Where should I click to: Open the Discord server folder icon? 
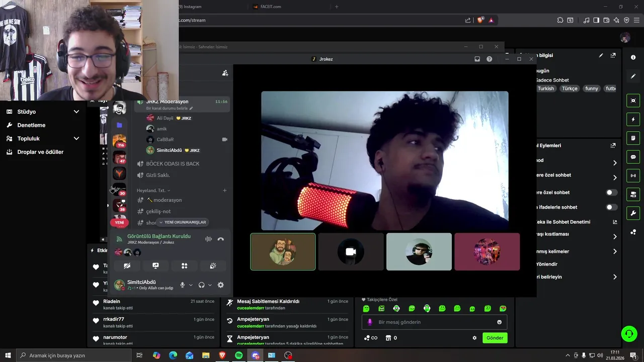(119, 125)
